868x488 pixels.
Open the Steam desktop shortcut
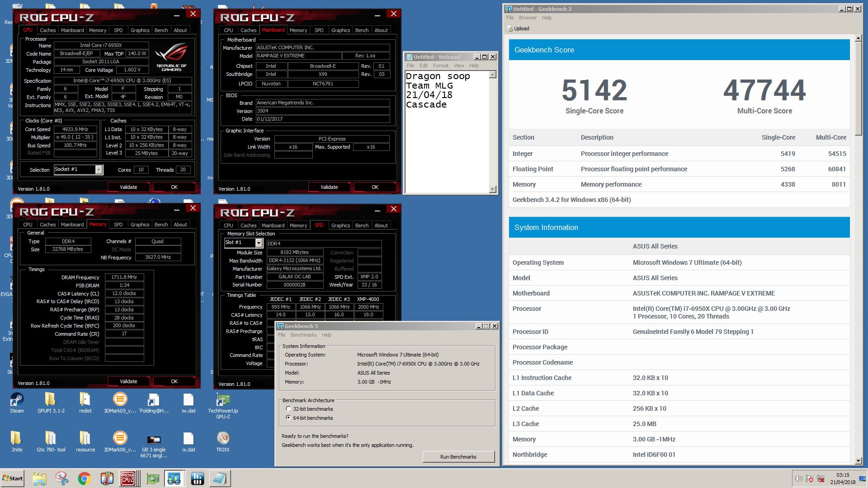17,403
